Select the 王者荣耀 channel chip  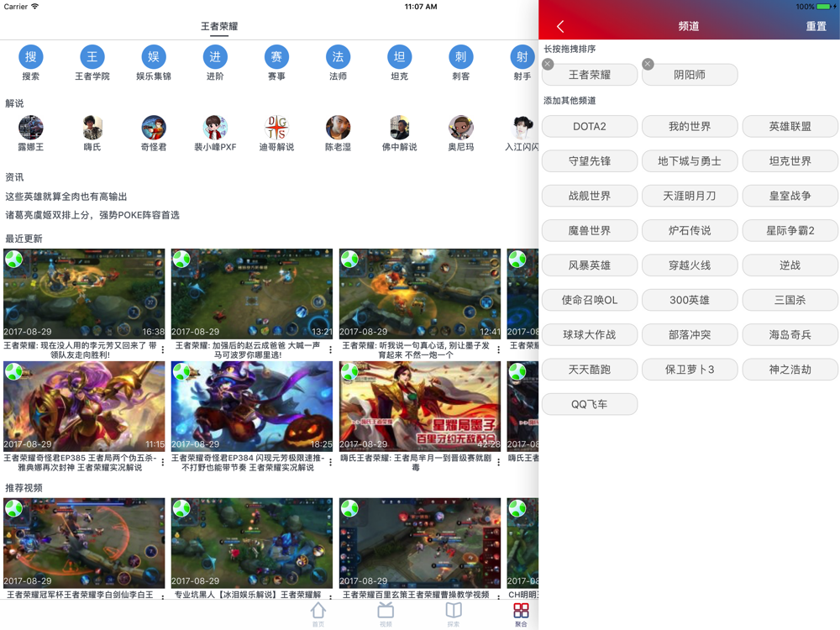click(x=590, y=75)
